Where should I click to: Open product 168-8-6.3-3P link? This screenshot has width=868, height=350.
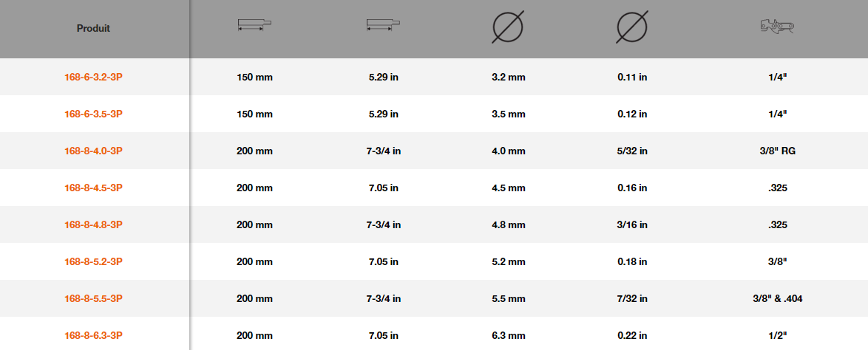point(94,336)
